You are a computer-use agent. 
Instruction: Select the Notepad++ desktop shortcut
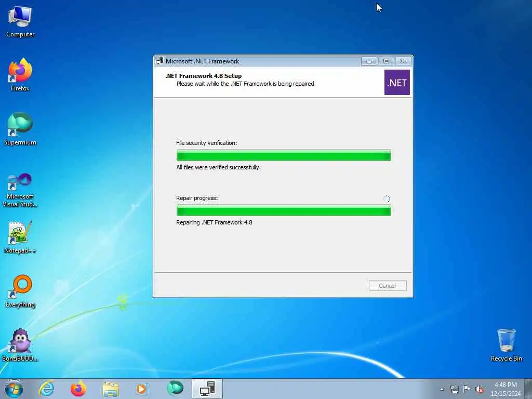pos(20,237)
